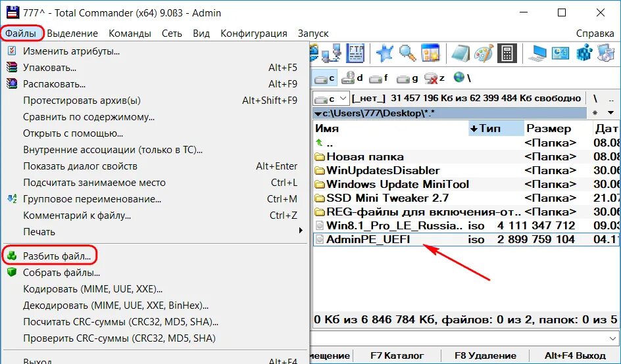Choose Сравнить по содержимому menu entry
621x364 pixels.
(155, 117)
